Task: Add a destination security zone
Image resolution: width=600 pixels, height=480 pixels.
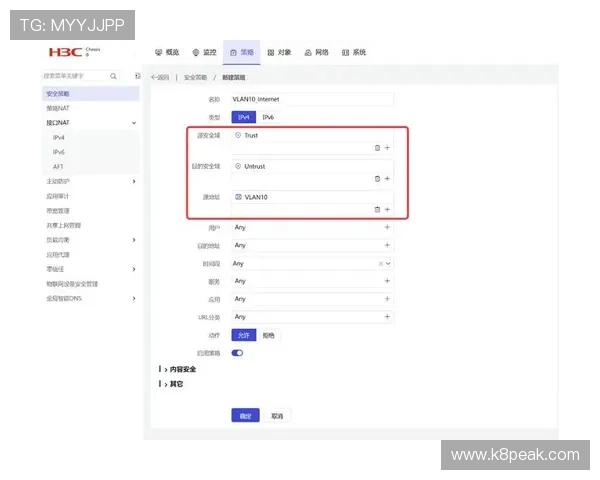Action: pyautogui.click(x=387, y=179)
